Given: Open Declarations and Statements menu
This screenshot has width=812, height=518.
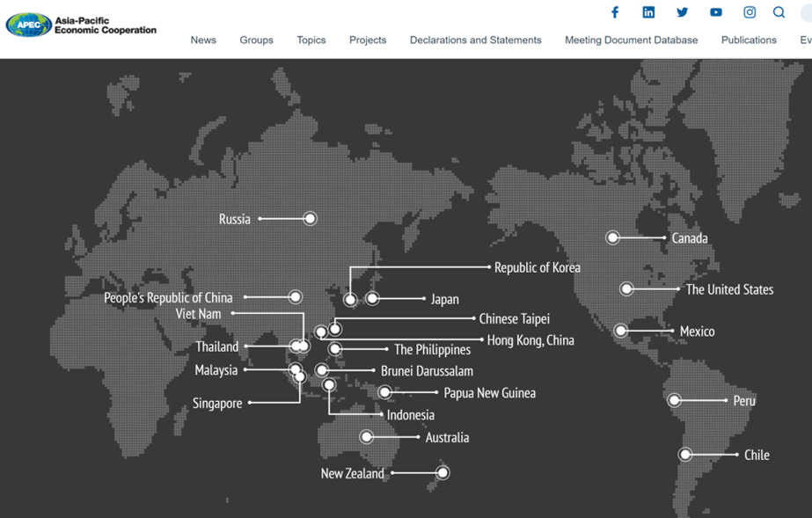Looking at the screenshot, I should pyautogui.click(x=475, y=40).
